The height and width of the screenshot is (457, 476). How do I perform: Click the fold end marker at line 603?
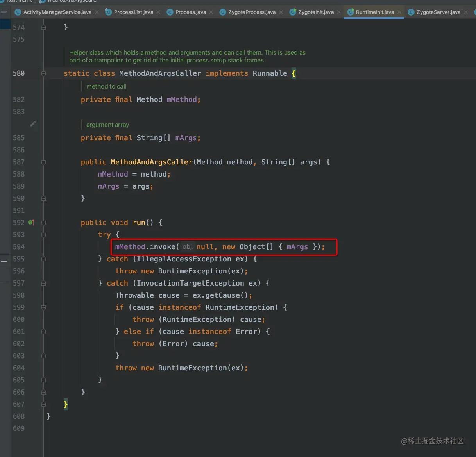[x=43, y=356]
